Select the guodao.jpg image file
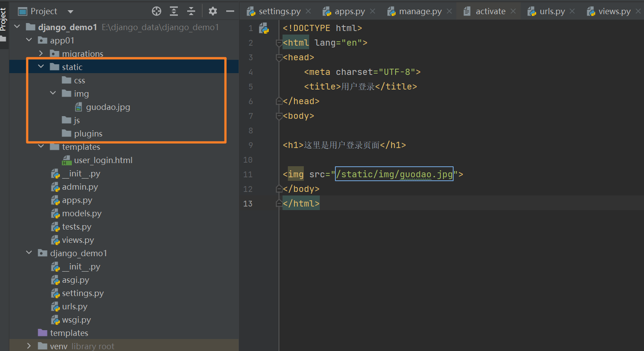The width and height of the screenshot is (644, 351). point(108,107)
